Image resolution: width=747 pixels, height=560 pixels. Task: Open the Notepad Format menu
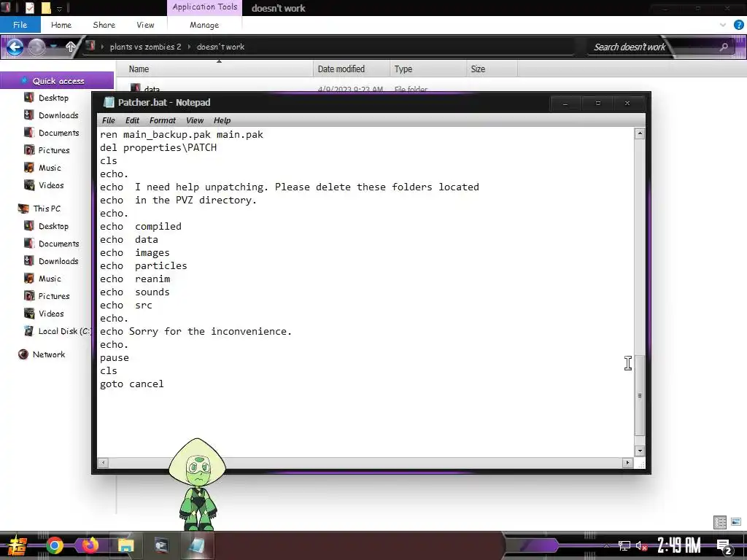pos(163,120)
